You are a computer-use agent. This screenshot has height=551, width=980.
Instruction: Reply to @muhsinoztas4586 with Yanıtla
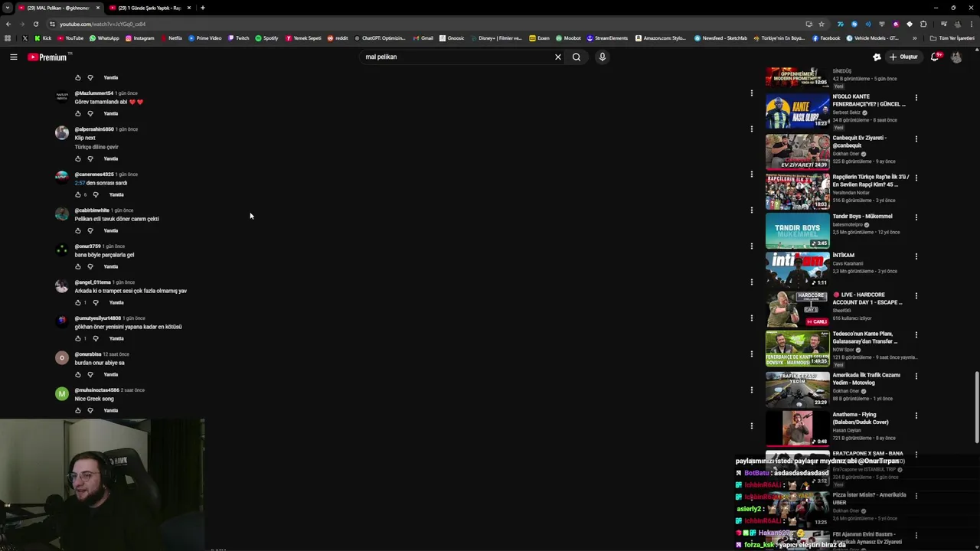pos(111,410)
